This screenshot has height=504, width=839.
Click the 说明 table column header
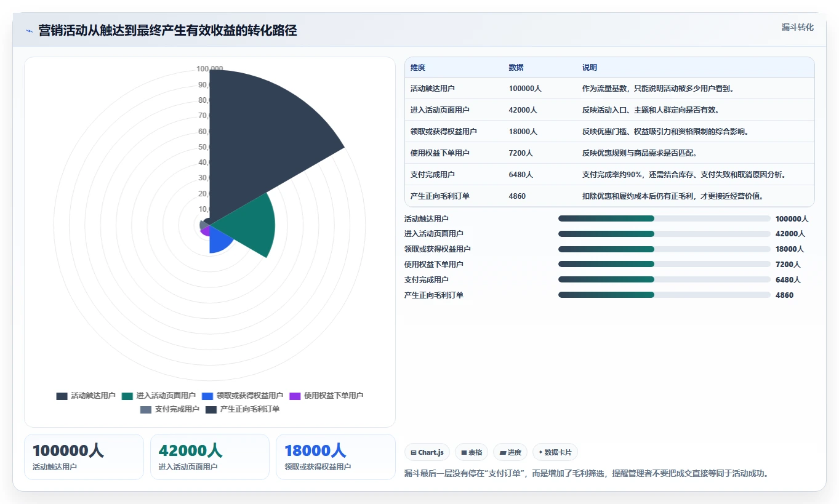tap(590, 68)
